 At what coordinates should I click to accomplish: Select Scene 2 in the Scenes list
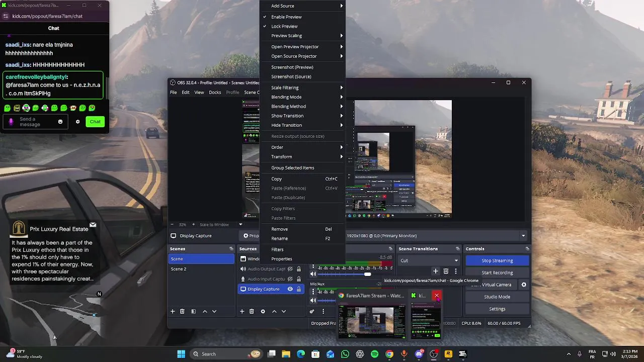(x=201, y=269)
